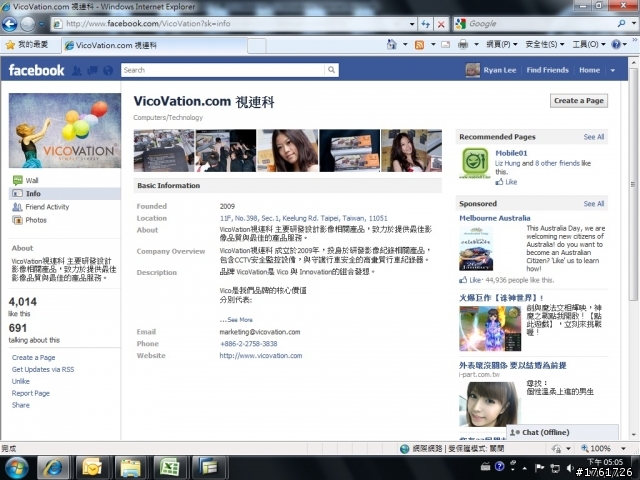Open Facebook friend requests icon
The height and width of the screenshot is (480, 640).
[x=77, y=71]
